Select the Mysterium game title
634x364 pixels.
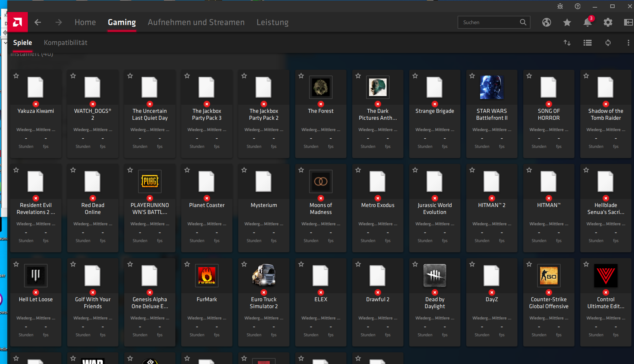pyautogui.click(x=264, y=205)
